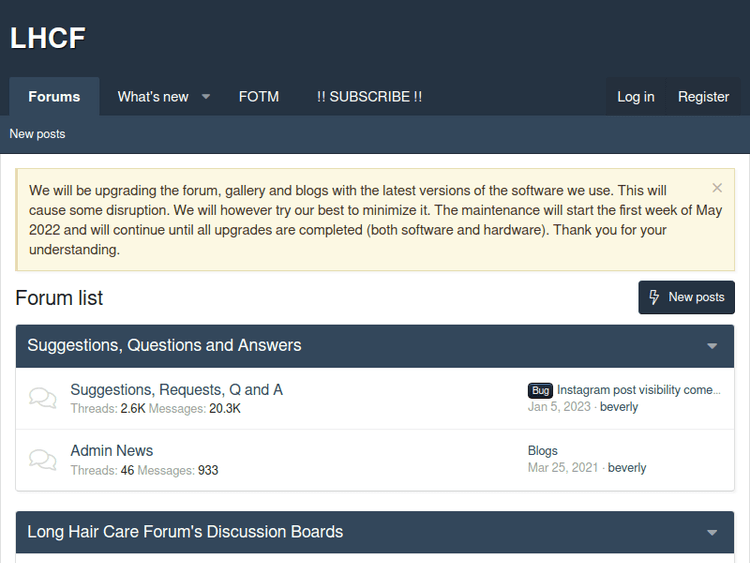
Task: Click the speech bubble icon beside Suggestions, Requests, Q and A
Action: point(43,398)
